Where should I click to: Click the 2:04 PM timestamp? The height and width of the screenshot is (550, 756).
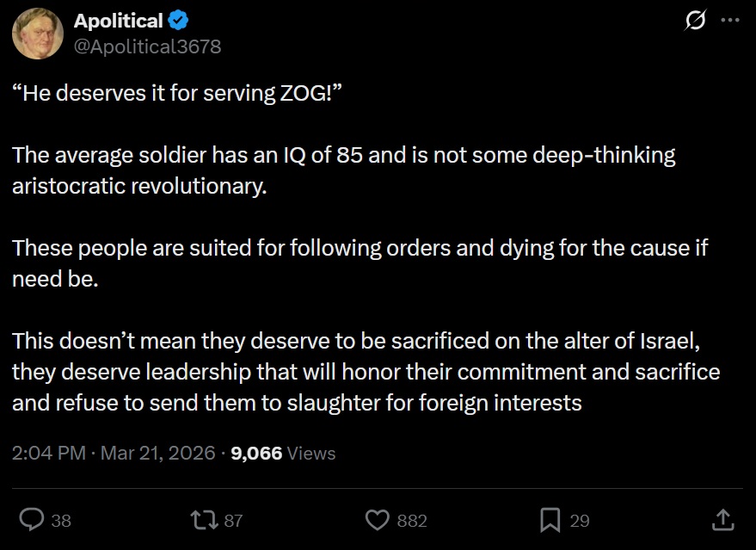pos(47,453)
